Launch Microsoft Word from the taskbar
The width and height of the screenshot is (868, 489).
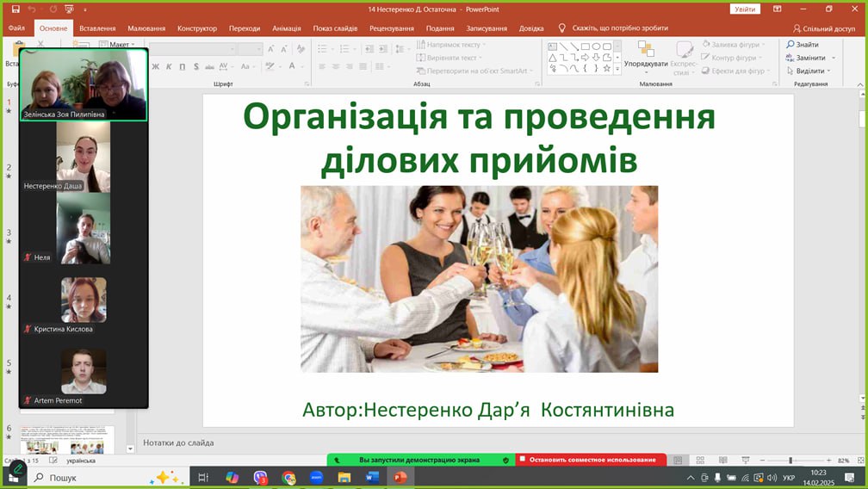[x=372, y=477]
